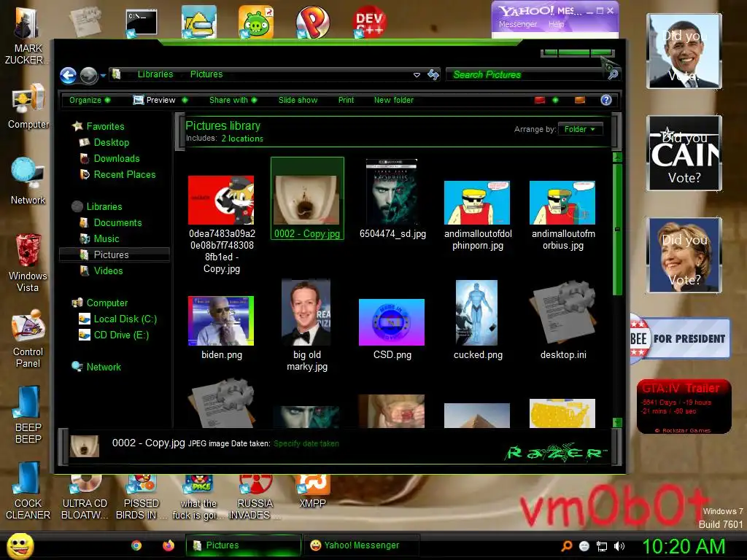Change view using the red view icon

pos(540,100)
